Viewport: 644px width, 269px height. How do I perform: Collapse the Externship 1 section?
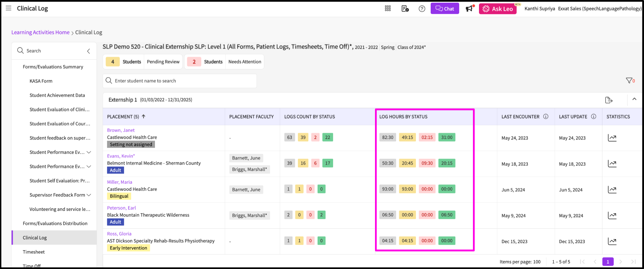(634, 99)
